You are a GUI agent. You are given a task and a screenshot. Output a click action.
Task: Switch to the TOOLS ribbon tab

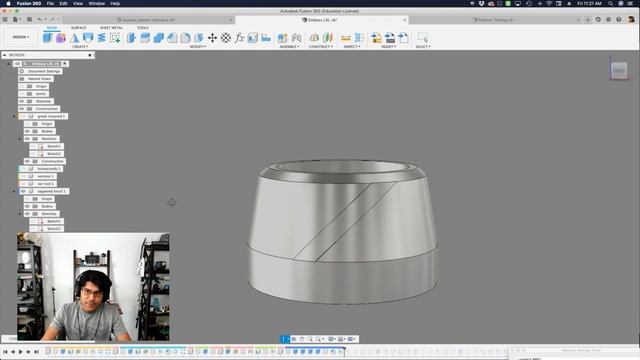coord(142,28)
